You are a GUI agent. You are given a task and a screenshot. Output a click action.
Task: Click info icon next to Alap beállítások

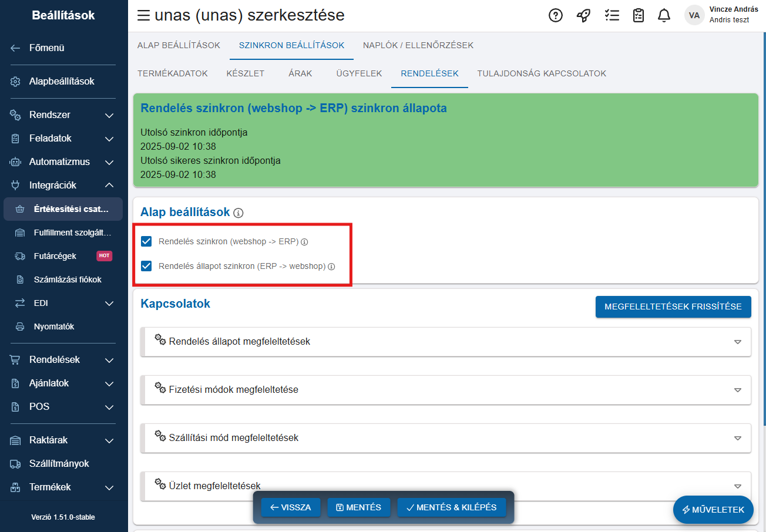point(238,213)
